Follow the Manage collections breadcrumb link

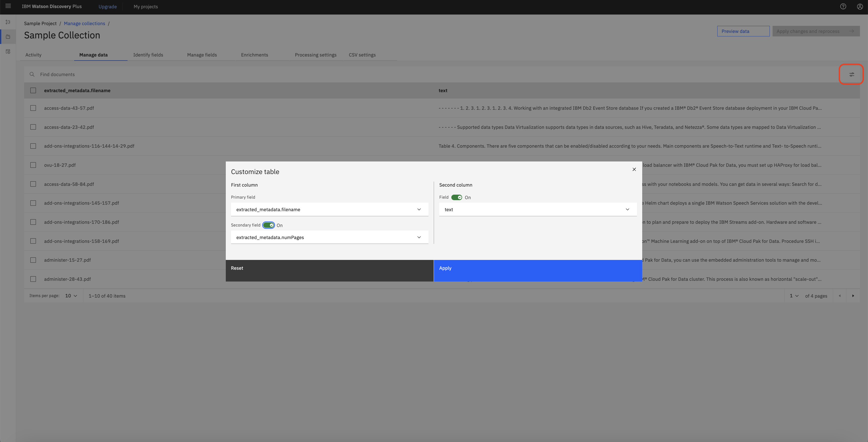tap(85, 24)
